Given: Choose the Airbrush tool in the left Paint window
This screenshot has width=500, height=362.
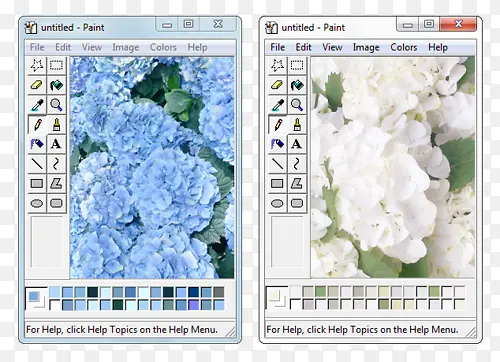Looking at the screenshot, I should (x=37, y=144).
